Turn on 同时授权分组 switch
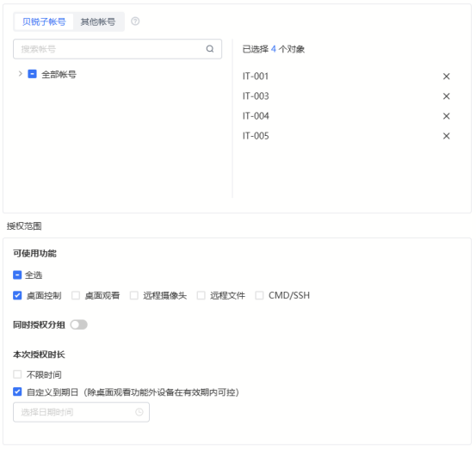The image size is (476, 450). (78, 324)
